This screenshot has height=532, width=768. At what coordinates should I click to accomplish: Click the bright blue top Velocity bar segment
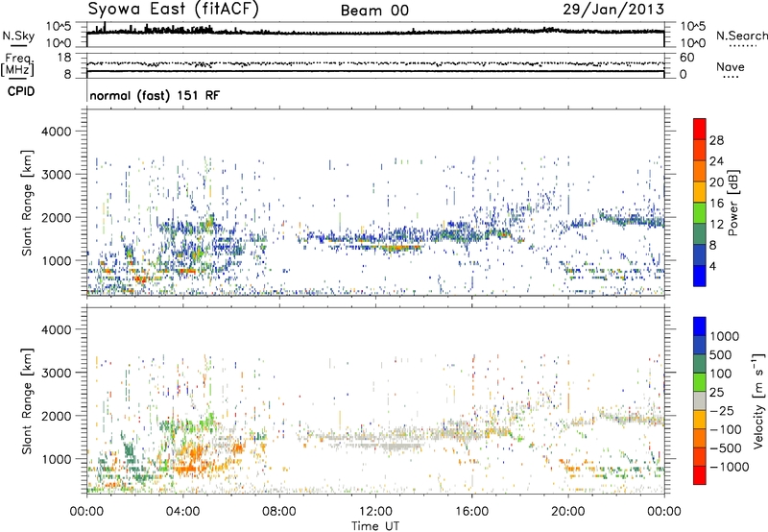[700, 326]
